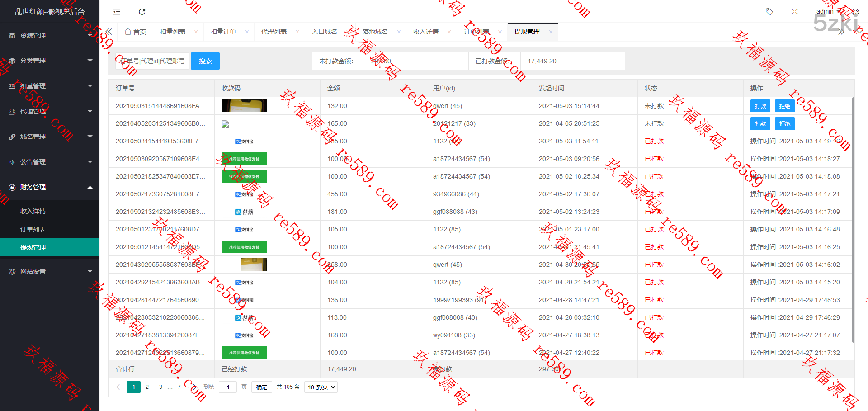Screen dimensions: 868x411
Task: Close the 扣量订单 tab
Action: point(247,32)
